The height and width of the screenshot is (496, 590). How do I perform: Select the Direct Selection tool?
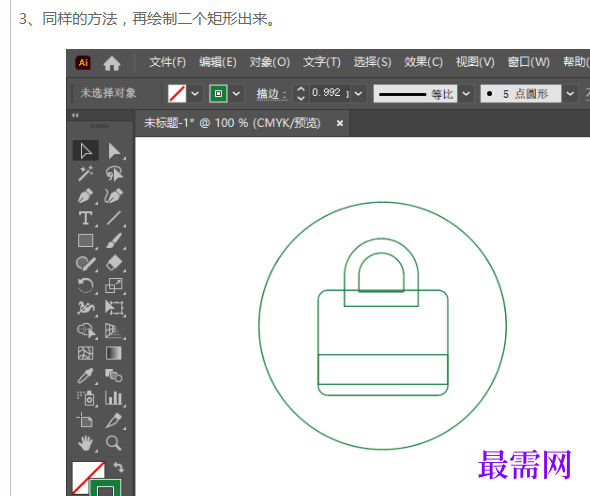click(114, 151)
